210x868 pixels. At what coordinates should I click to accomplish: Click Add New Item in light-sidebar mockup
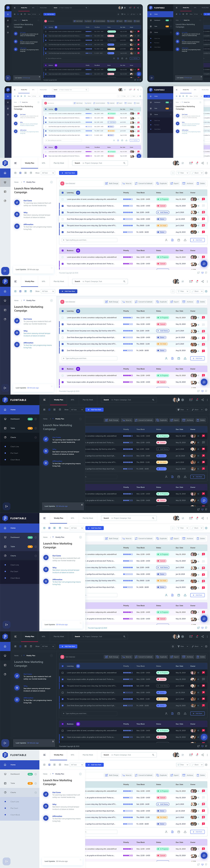pos(95,764)
